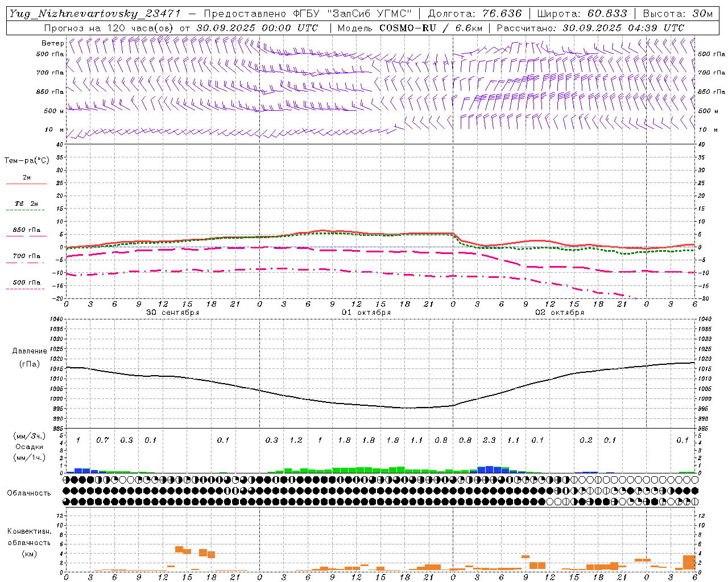
Task: Click the 3-hour precipitation value 2.3
Action: (x=489, y=440)
